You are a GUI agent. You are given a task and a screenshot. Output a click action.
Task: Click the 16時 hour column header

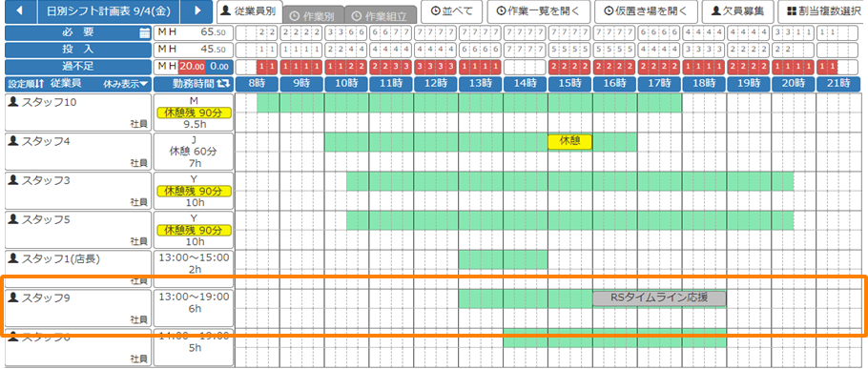coord(614,84)
